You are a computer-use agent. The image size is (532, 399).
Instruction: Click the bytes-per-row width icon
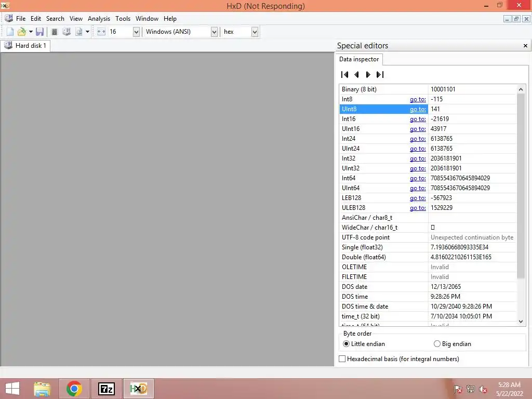pos(101,32)
